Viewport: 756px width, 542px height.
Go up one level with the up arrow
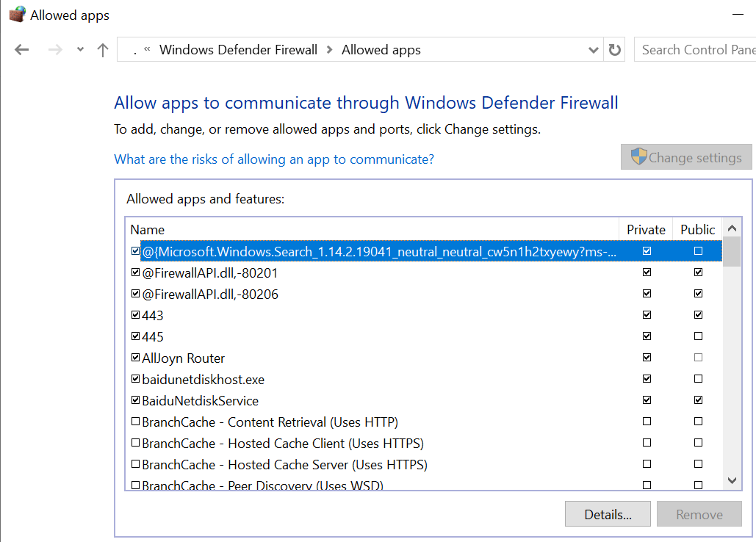(102, 50)
